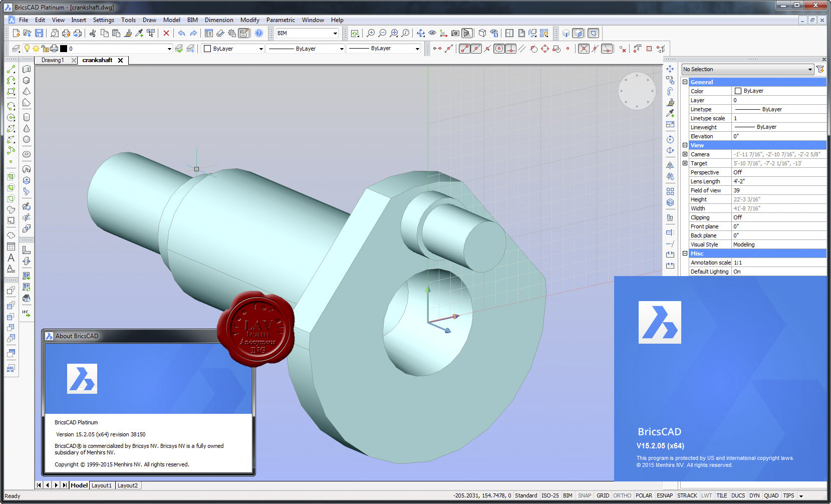
Task: Click the IFC export icon
Action: [x=27, y=314]
